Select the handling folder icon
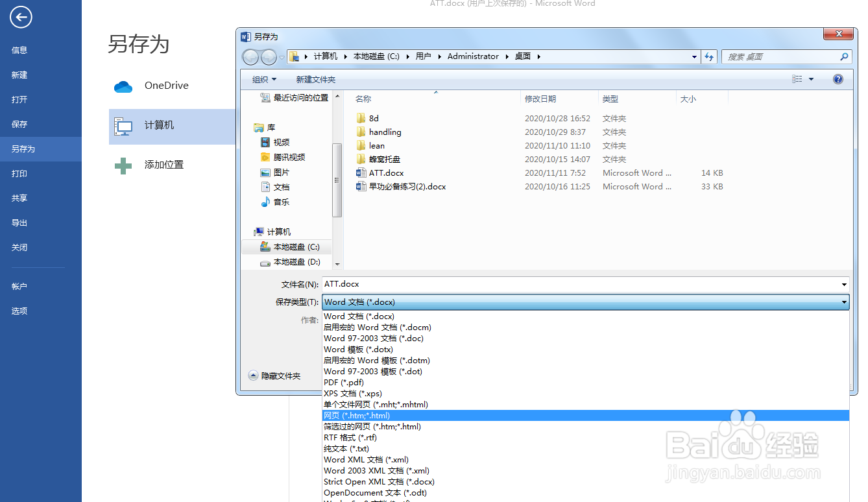The image size is (868, 502). (361, 132)
